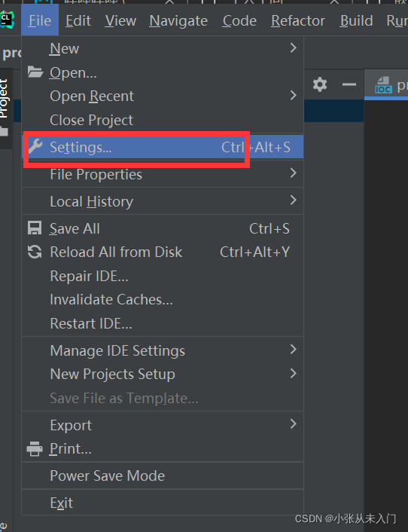Click the printer icon beside Print
The width and height of the screenshot is (408, 532).
[35, 448]
